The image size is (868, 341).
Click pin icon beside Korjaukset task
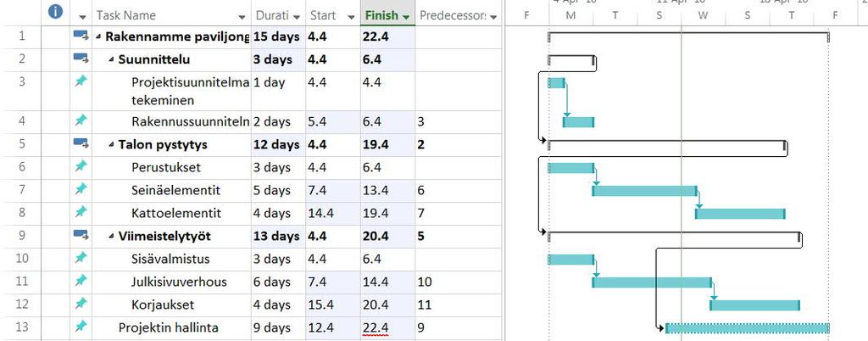(81, 304)
